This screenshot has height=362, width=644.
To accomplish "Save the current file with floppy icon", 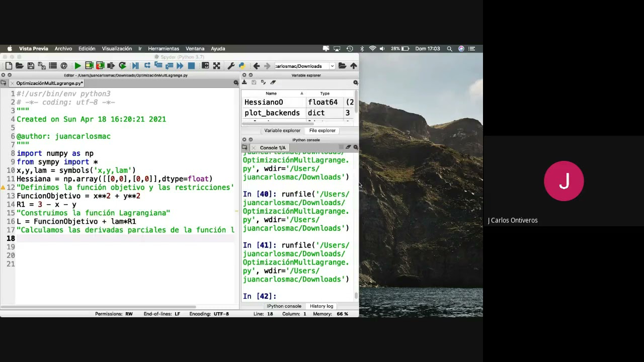I will pyautogui.click(x=31, y=66).
